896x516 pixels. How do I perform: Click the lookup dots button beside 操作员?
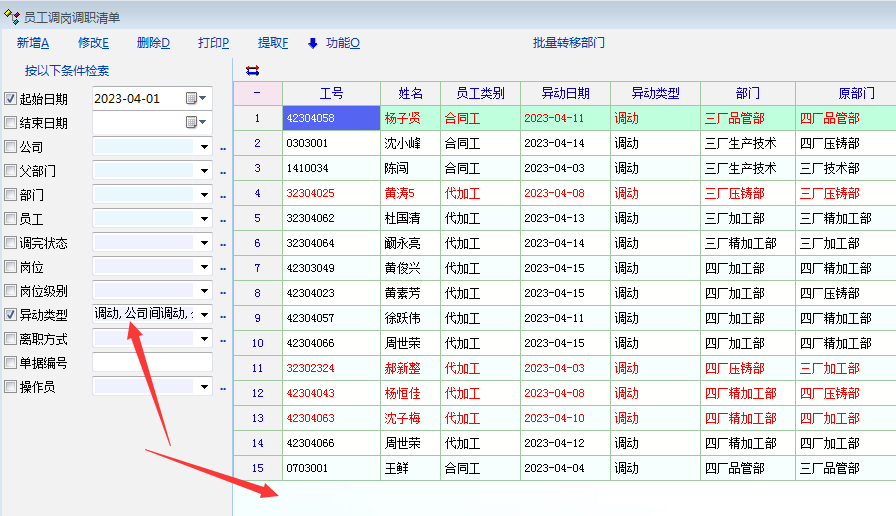pyautogui.click(x=223, y=388)
